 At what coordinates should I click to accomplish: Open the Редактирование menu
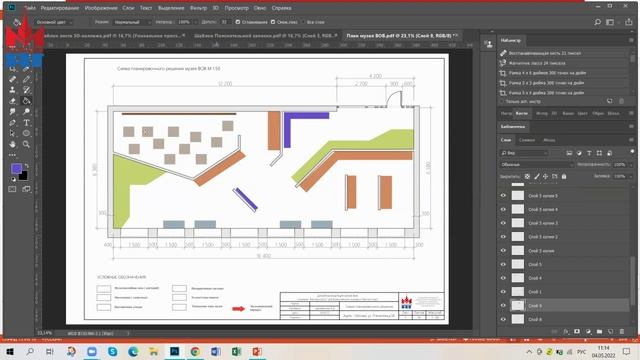pos(60,8)
